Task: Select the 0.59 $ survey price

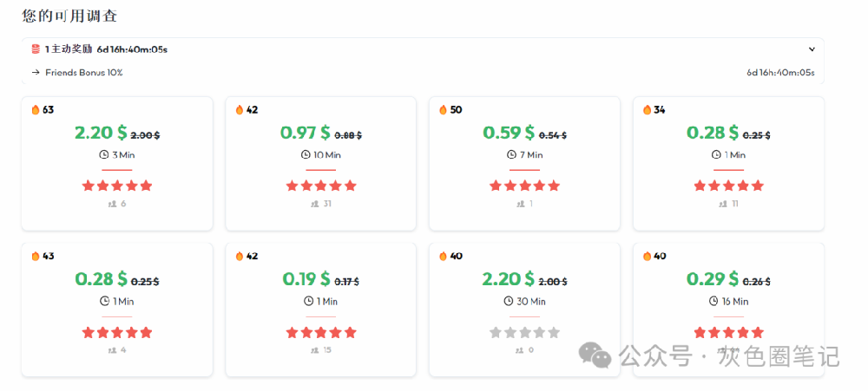Action: [x=509, y=133]
